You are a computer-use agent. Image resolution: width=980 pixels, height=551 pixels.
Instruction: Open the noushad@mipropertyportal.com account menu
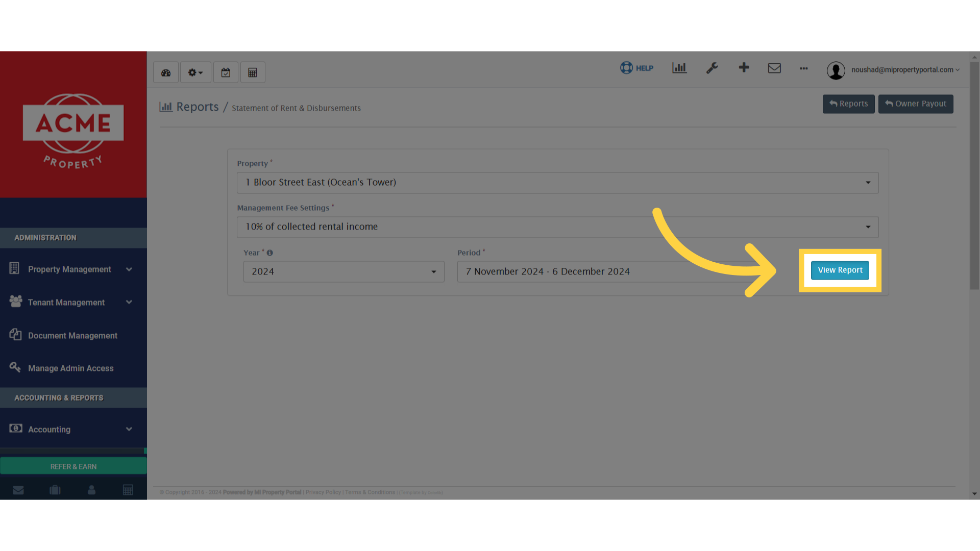click(905, 70)
